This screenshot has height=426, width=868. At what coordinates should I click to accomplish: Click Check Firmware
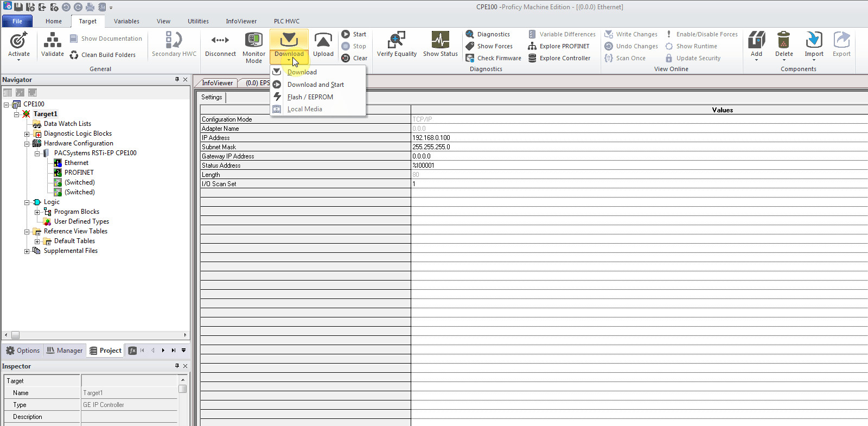[493, 58]
